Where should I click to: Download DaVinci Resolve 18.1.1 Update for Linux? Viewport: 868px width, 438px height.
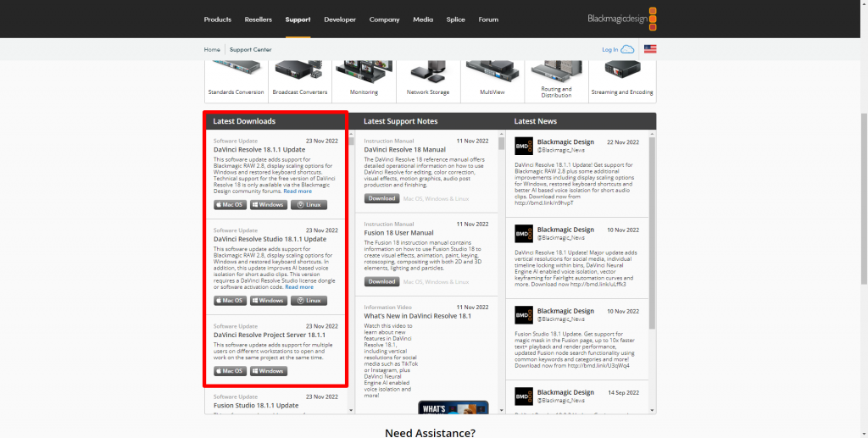click(309, 205)
